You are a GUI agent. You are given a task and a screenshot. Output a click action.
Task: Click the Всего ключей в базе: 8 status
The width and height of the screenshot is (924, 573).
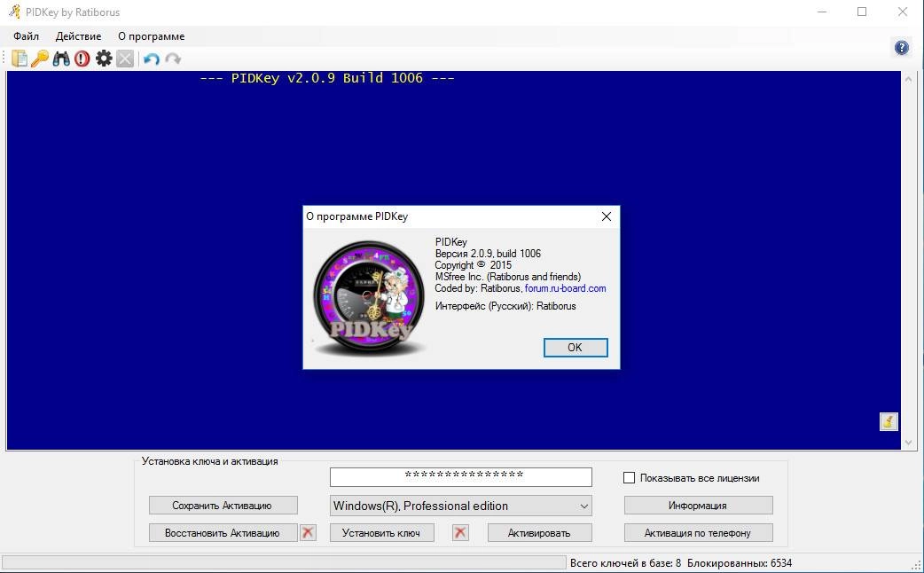pyautogui.click(x=625, y=563)
